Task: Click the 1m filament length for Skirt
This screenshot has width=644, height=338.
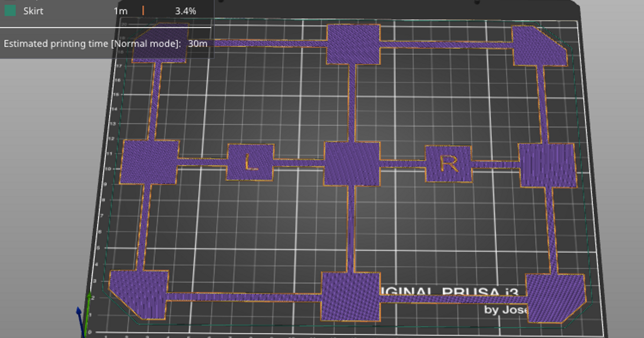Action: [x=121, y=10]
